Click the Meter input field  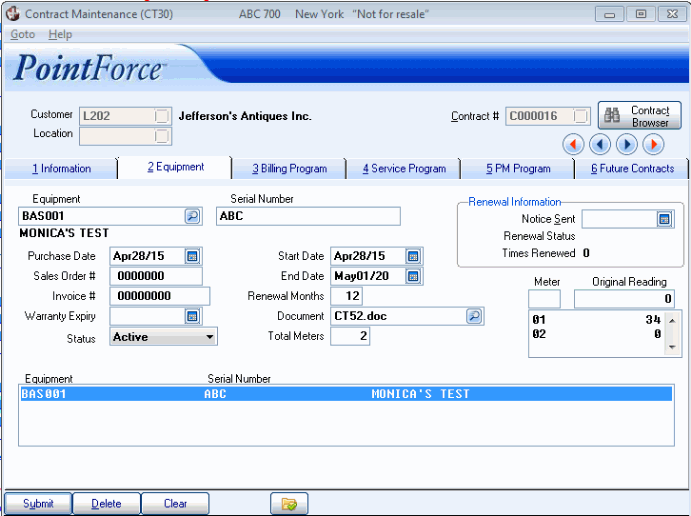(x=544, y=299)
